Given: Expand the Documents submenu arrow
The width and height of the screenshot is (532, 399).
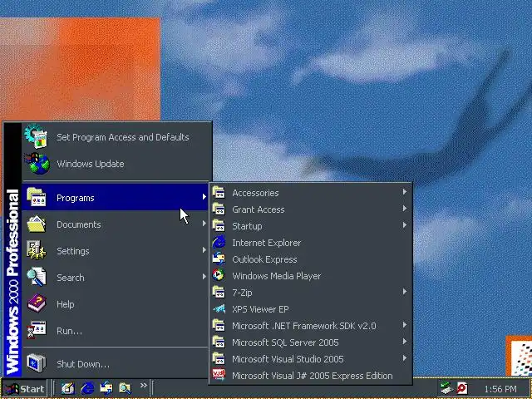Looking at the screenshot, I should pyautogui.click(x=204, y=224).
